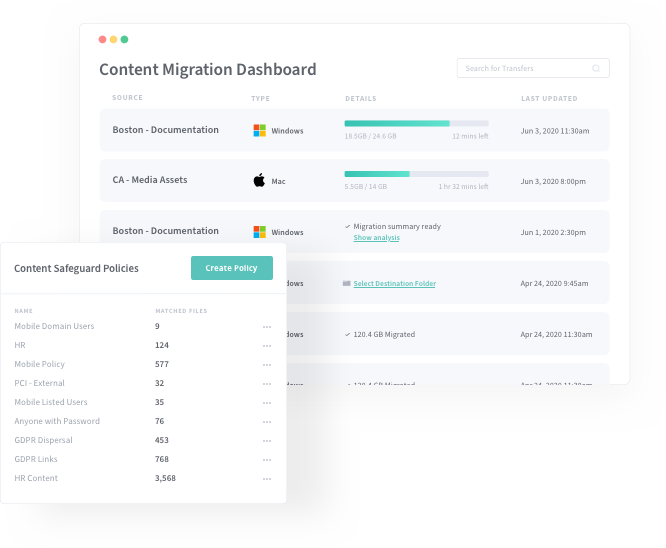The height and width of the screenshot is (548, 666).
Task: Open options menu for HR policy
Action: click(x=267, y=346)
